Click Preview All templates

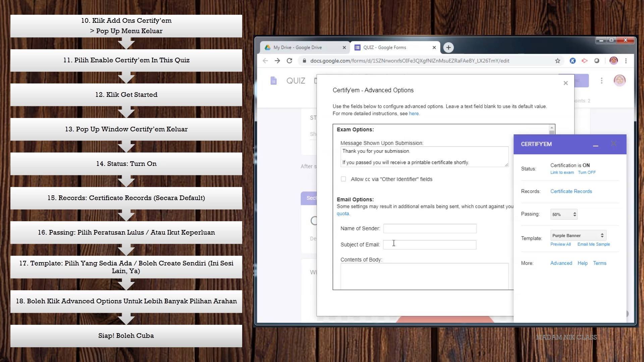(x=560, y=244)
